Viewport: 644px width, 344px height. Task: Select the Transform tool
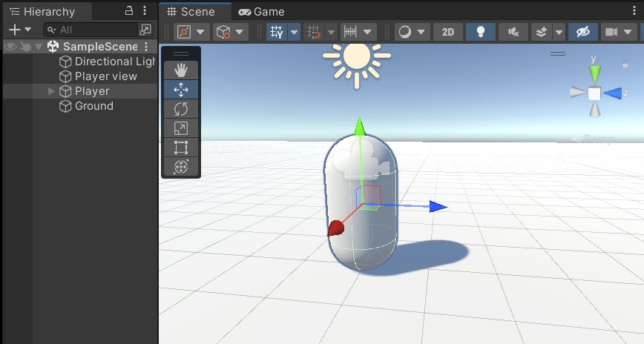click(x=181, y=166)
